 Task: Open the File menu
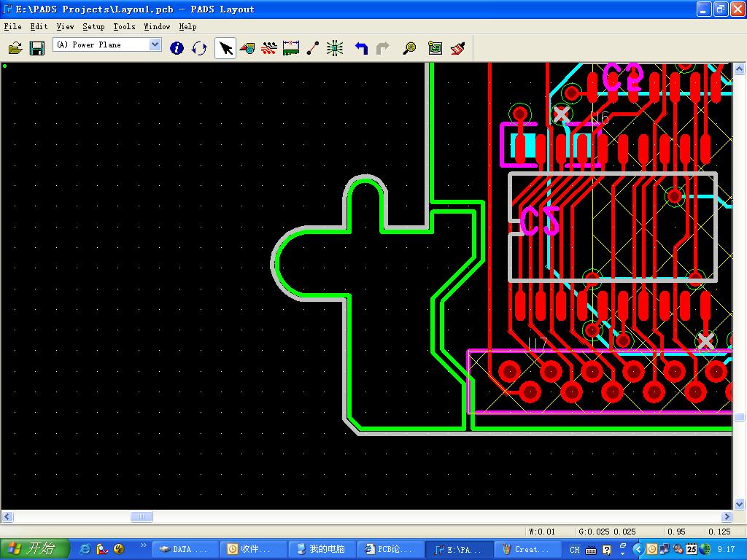tap(12, 26)
